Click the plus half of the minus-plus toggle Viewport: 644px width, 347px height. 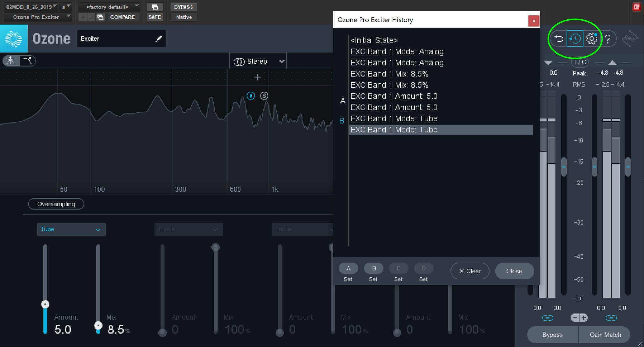(584, 318)
